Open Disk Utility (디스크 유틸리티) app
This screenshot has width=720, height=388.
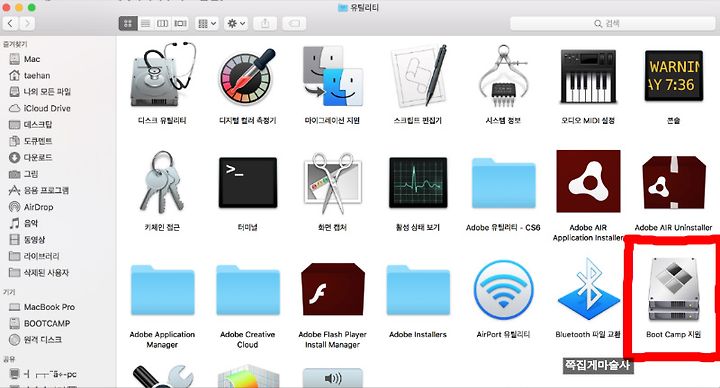(x=163, y=76)
